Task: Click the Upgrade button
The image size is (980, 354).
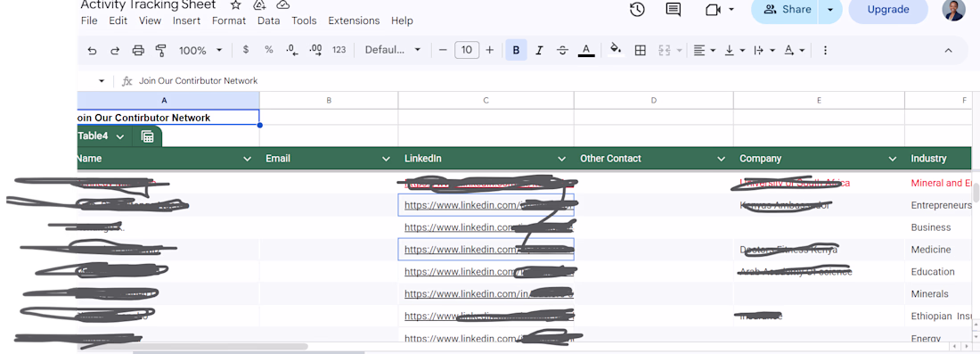Action: [888, 10]
